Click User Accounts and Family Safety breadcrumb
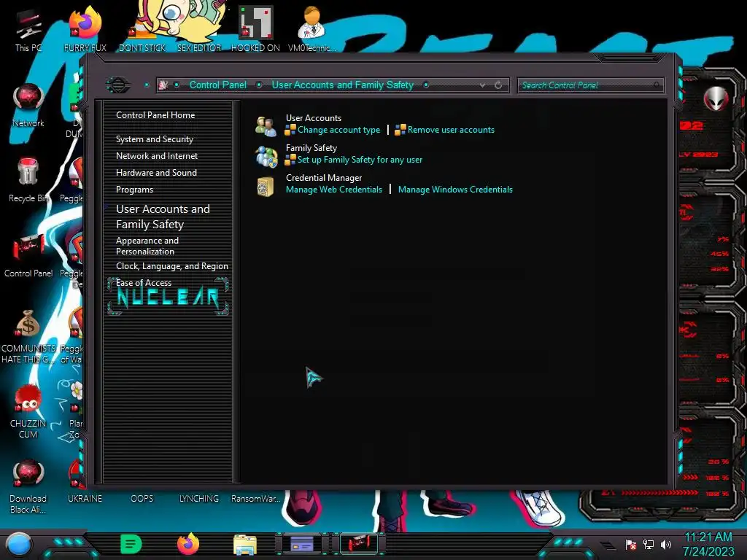This screenshot has width=747, height=560. pos(343,85)
